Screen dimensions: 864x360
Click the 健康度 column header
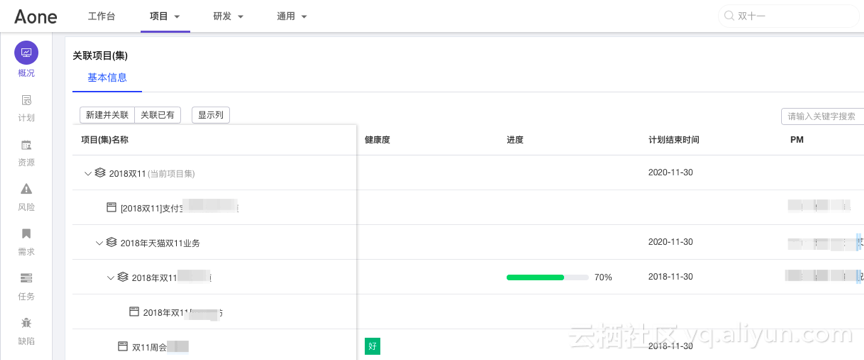[x=377, y=140]
